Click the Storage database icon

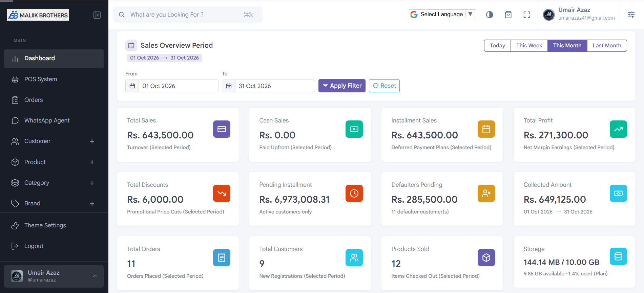coord(618,256)
